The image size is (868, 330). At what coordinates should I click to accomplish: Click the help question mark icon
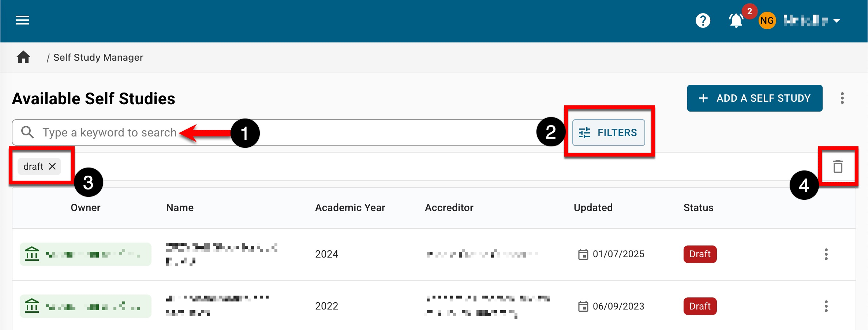[x=703, y=20]
